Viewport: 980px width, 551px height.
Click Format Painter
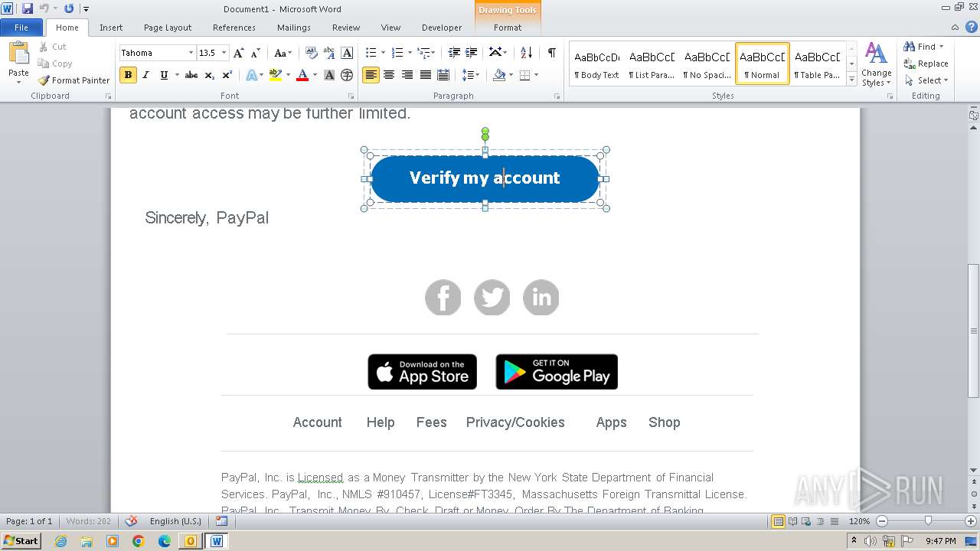73,80
